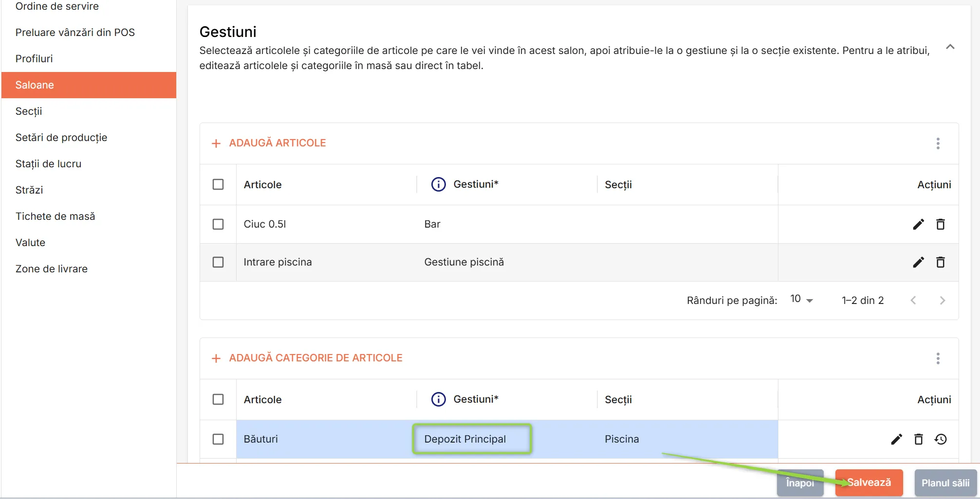Open Stații de lucru menu item
The image size is (980, 499).
tap(89, 164)
